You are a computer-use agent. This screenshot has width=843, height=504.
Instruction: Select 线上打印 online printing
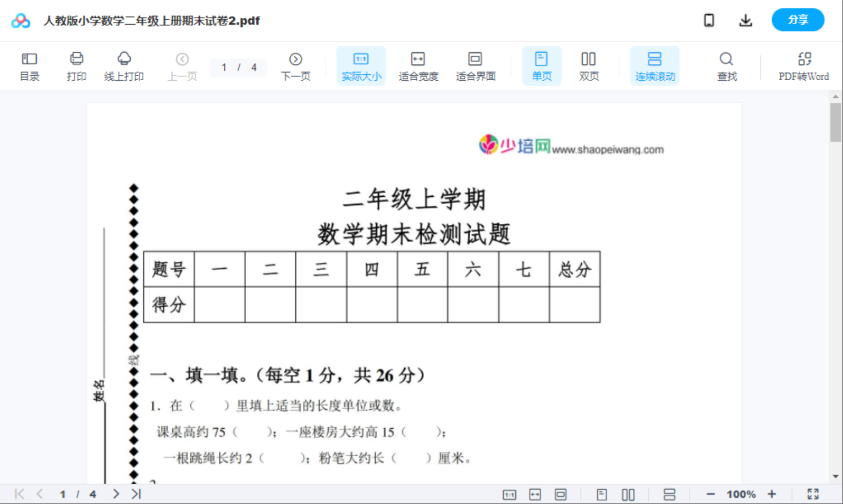click(124, 65)
